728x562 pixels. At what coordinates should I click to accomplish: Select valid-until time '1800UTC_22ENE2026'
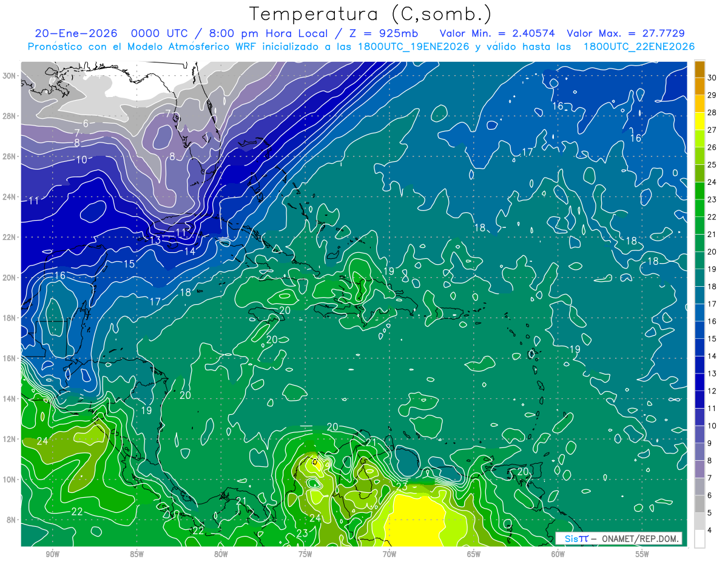point(639,47)
